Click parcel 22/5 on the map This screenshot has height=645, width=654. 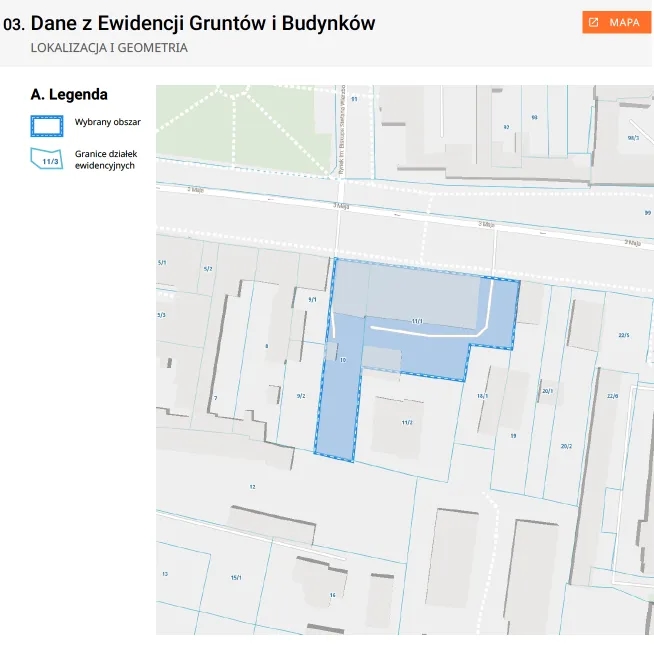[624, 335]
